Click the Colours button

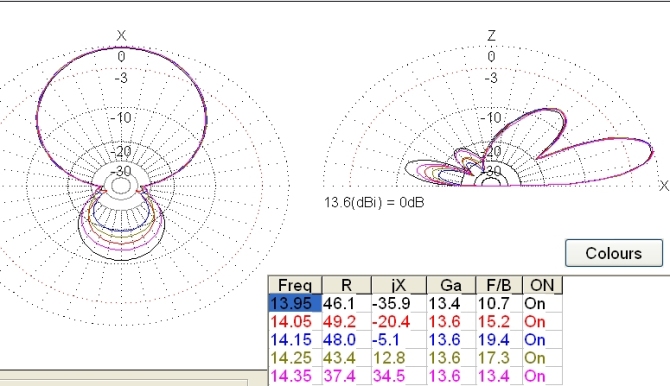tap(614, 253)
